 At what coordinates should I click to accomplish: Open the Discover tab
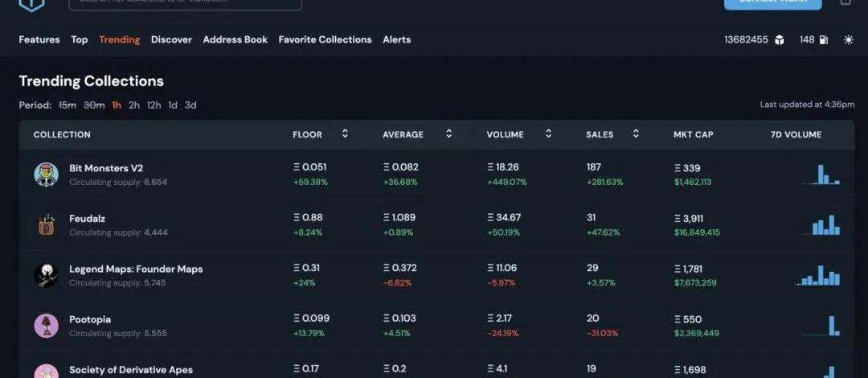[171, 39]
